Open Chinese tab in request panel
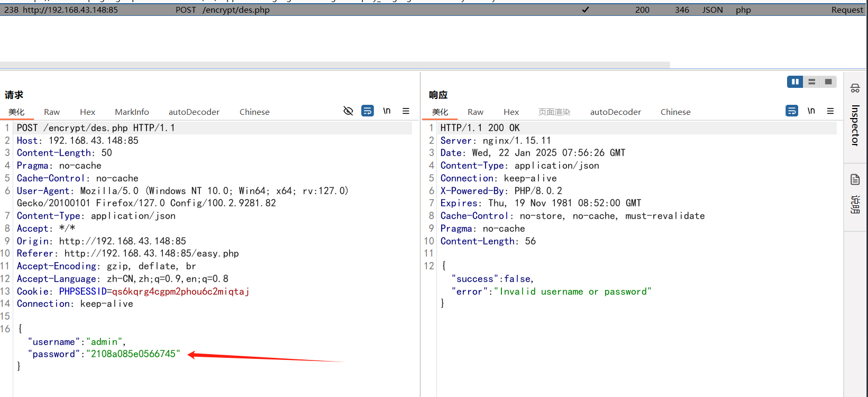This screenshot has width=868, height=397. pyautogui.click(x=254, y=112)
